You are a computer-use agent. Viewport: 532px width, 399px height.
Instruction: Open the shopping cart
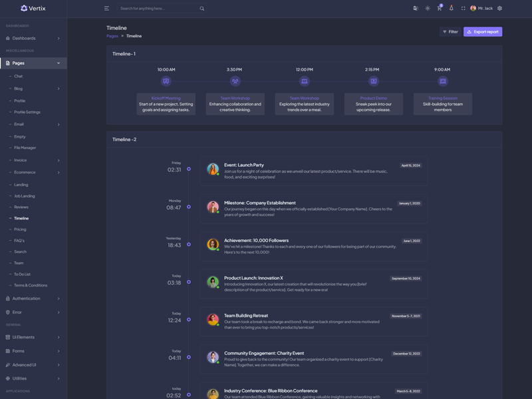pos(440,9)
